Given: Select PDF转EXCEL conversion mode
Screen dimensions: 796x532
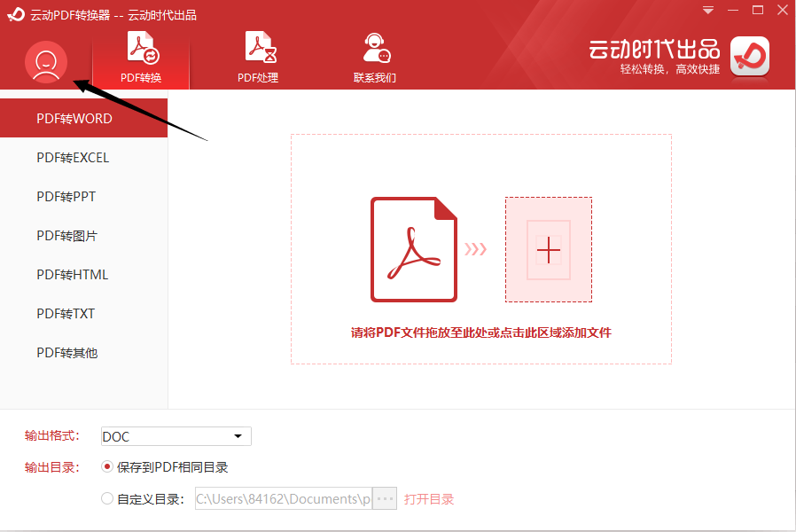Looking at the screenshot, I should (83, 157).
